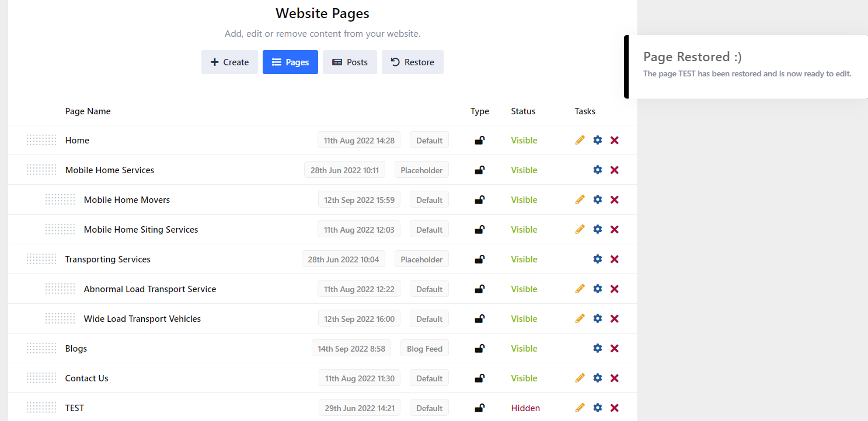
Task: Open settings gear for Blogs page
Action: (x=597, y=348)
